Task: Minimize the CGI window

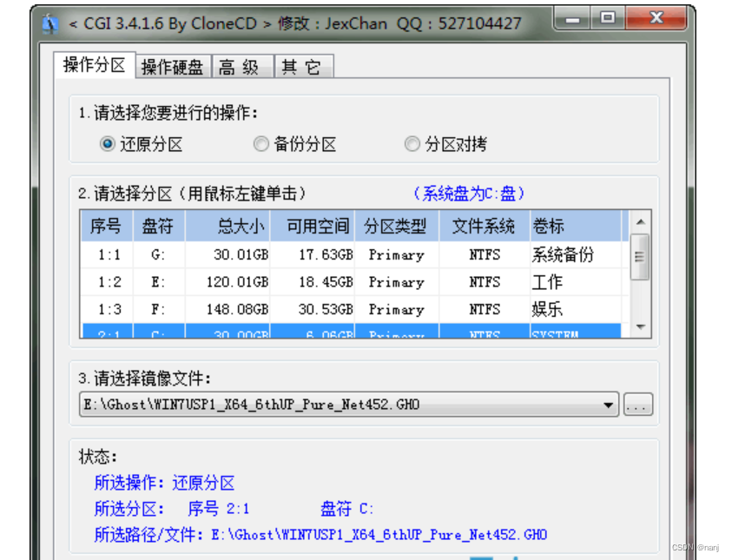Action: tap(572, 19)
